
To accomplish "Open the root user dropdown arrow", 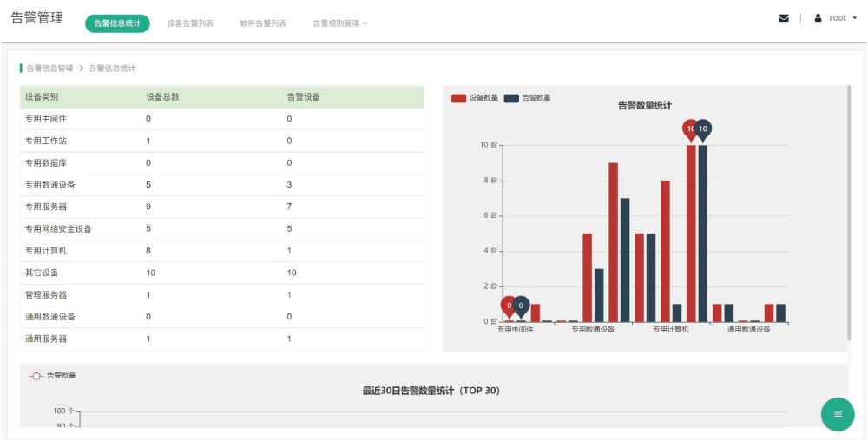I will [854, 18].
